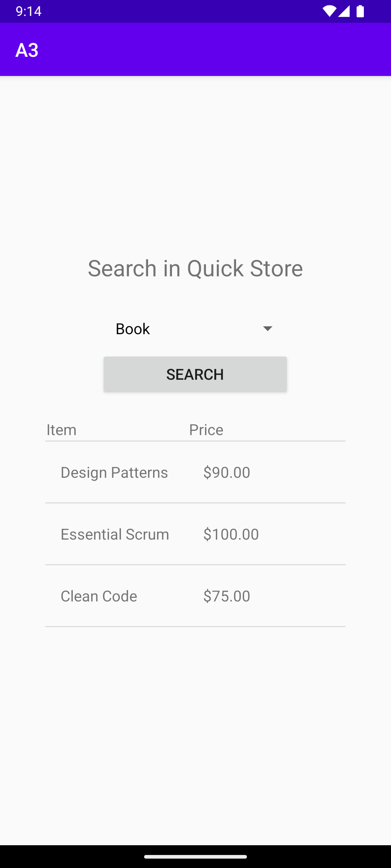Tap the Price column header
The image size is (391, 868).
[x=206, y=430]
